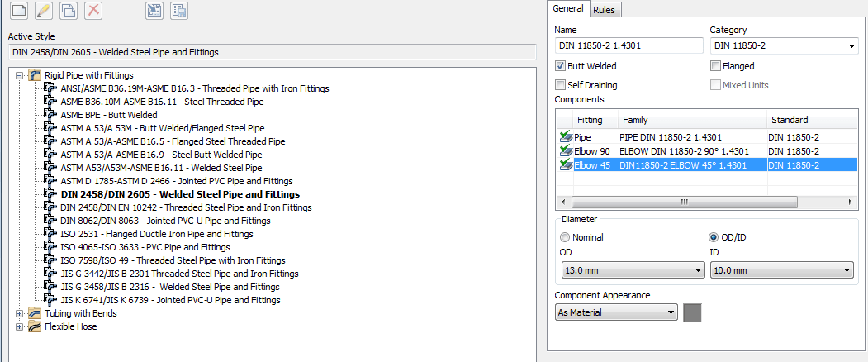Click the pipe icon beside ISO 7598/ISO 49 style
The height and width of the screenshot is (362, 868).
click(x=51, y=260)
